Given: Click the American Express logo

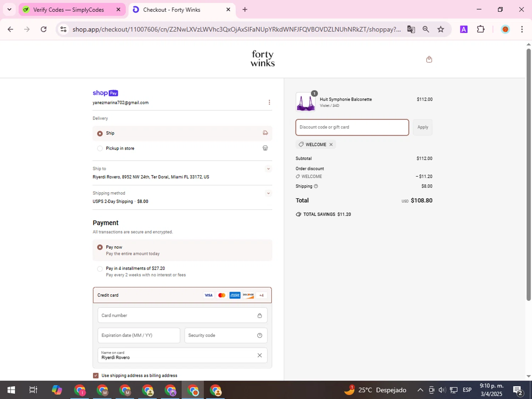Looking at the screenshot, I should tap(235, 295).
